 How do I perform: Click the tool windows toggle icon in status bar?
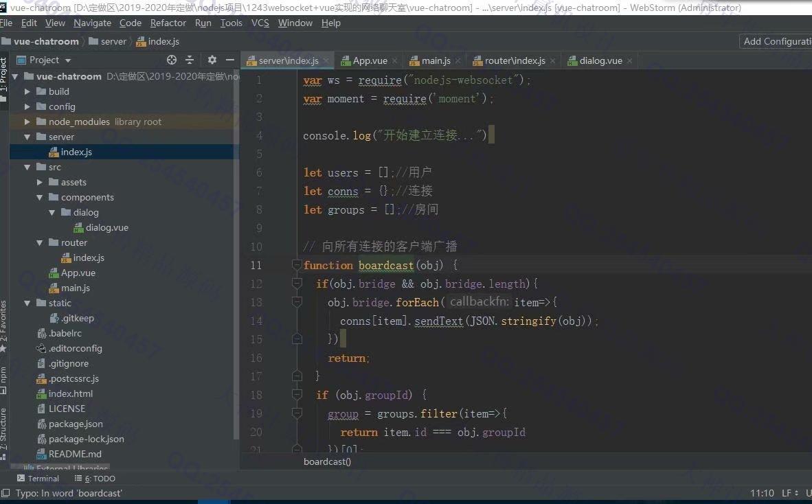5,493
